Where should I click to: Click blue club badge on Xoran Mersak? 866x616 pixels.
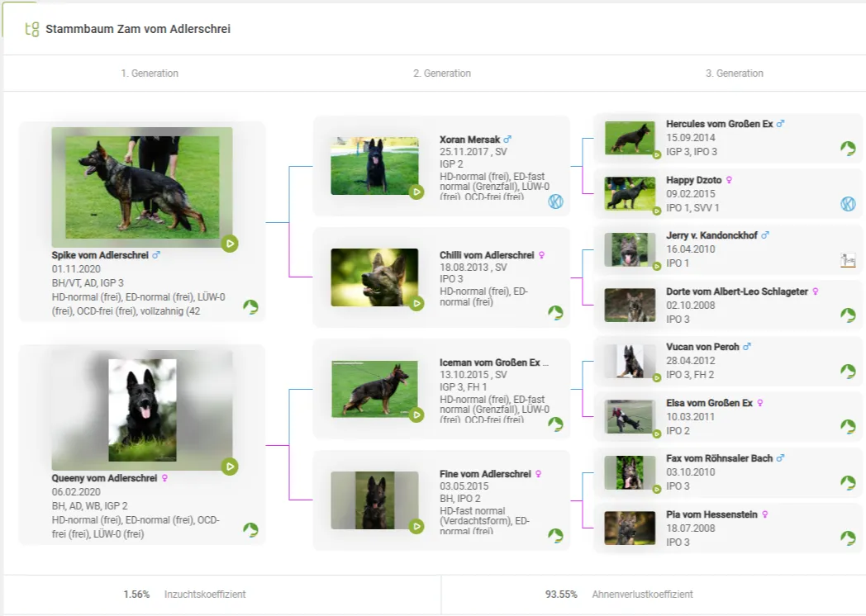click(x=555, y=201)
